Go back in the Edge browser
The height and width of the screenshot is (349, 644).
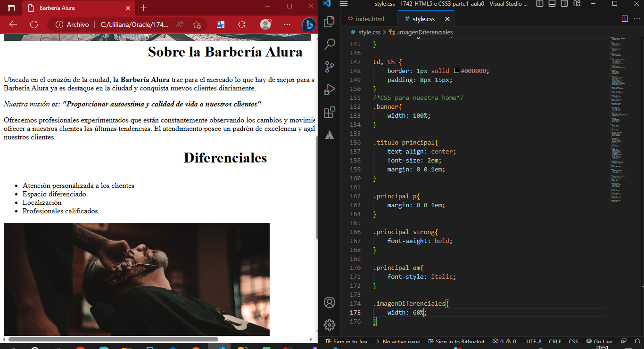[x=13, y=24]
